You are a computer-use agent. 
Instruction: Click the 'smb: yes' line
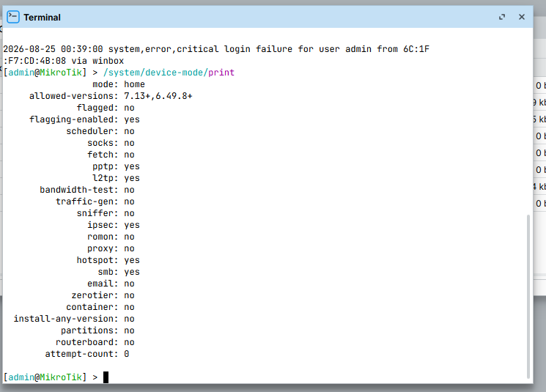point(119,272)
